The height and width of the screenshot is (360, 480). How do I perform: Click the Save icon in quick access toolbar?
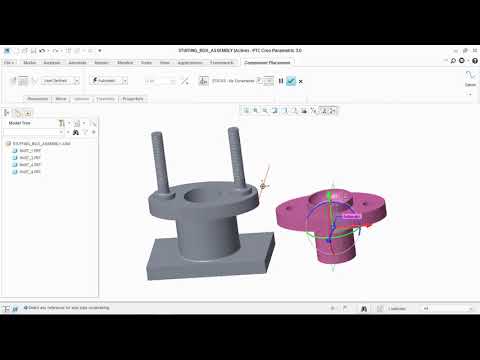[x=33, y=51]
